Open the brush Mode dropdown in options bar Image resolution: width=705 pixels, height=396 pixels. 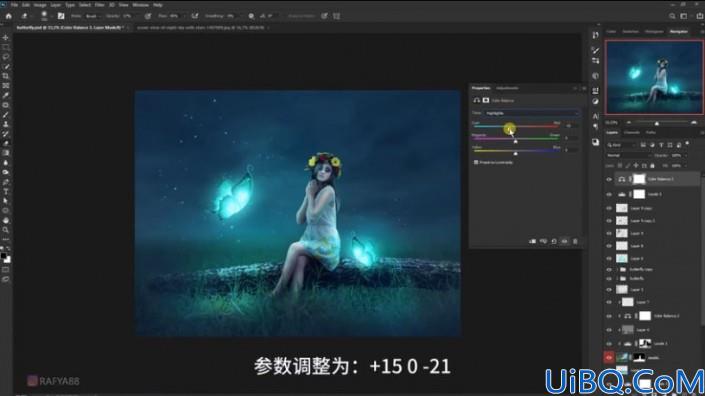tap(93, 16)
